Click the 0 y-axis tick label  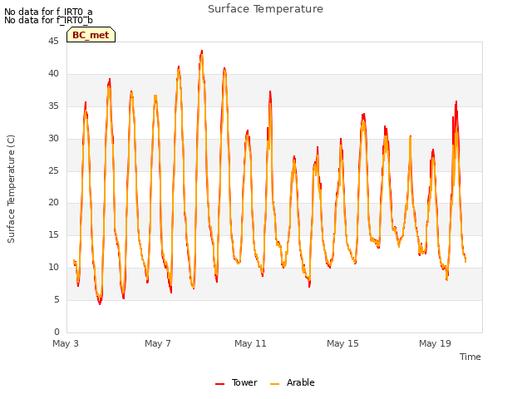(57, 332)
